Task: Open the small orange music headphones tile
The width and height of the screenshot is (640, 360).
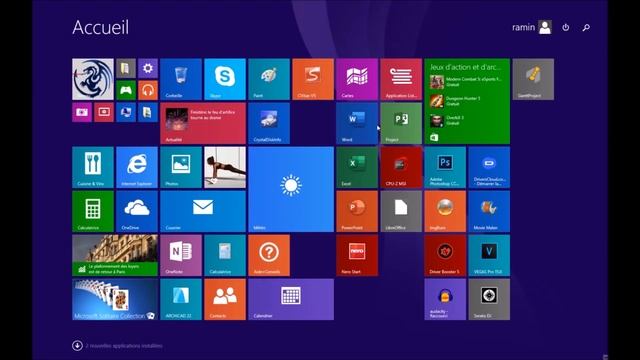Action: click(x=148, y=90)
